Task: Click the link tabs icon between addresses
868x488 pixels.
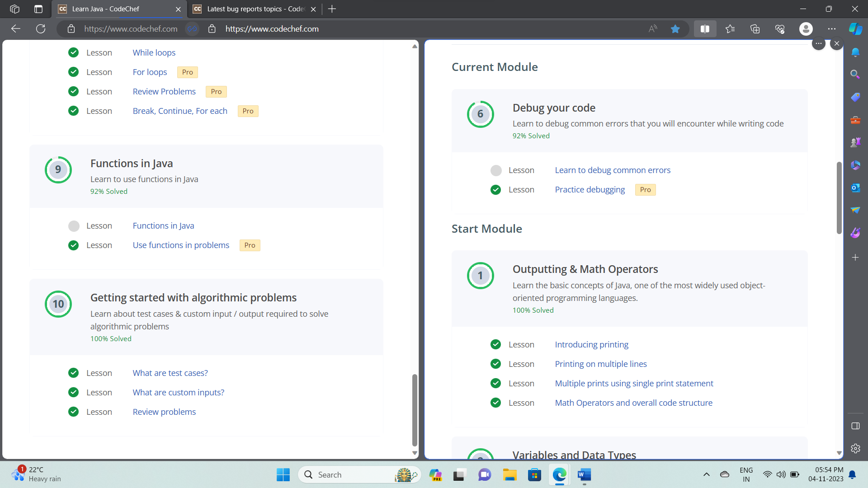Action: pyautogui.click(x=192, y=29)
